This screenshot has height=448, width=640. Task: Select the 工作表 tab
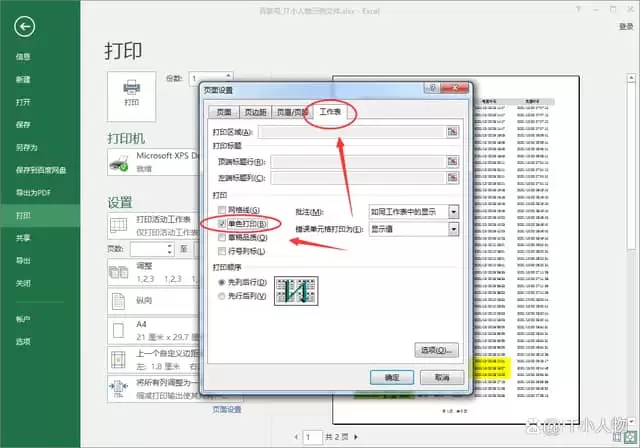pyautogui.click(x=330, y=111)
